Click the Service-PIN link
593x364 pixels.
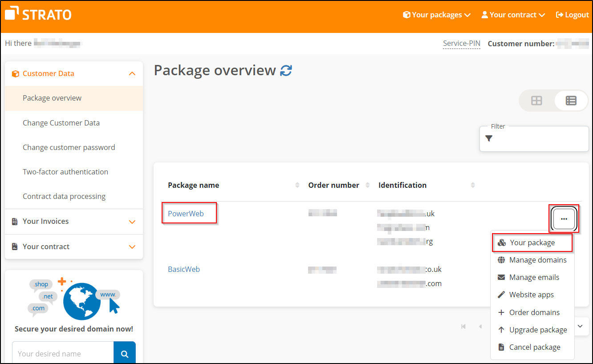(x=461, y=43)
